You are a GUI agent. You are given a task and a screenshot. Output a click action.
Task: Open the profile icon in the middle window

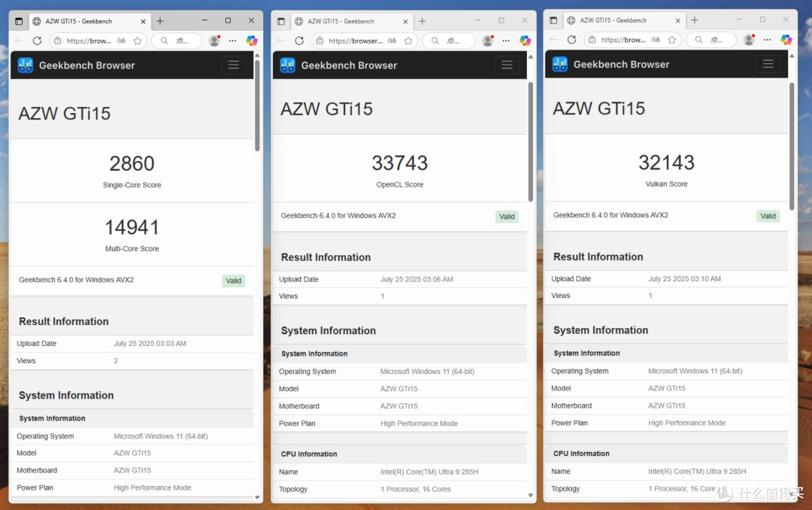coord(487,41)
